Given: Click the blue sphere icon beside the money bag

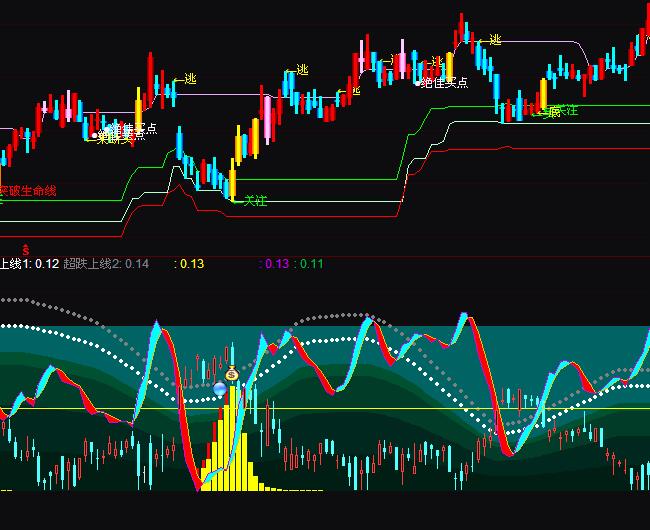Looking at the screenshot, I should [x=220, y=387].
